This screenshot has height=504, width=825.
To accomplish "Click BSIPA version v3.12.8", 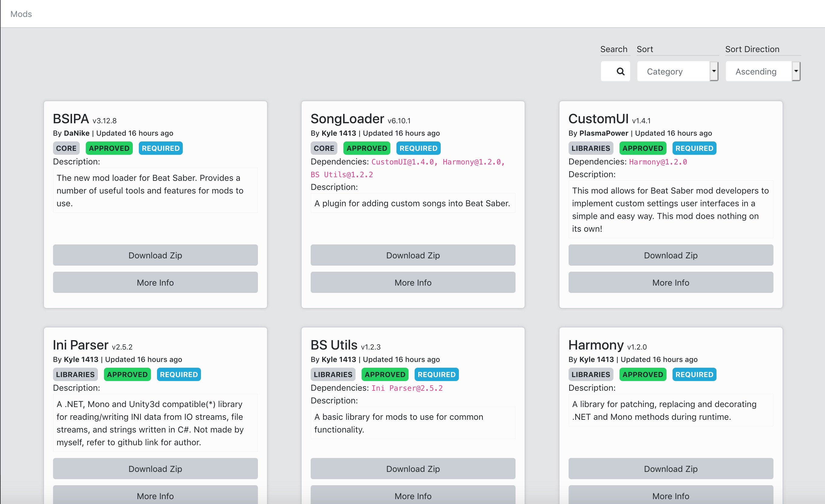I will pyautogui.click(x=105, y=121).
